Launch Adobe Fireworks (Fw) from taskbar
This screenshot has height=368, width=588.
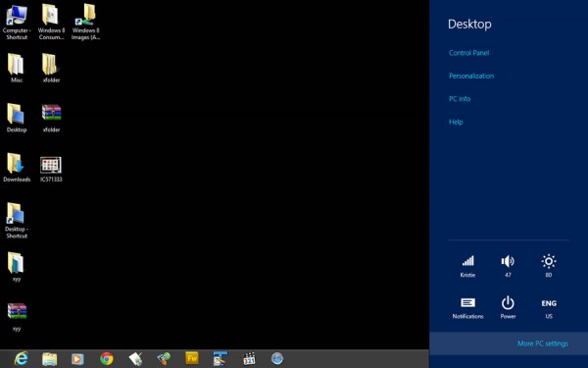(192, 358)
